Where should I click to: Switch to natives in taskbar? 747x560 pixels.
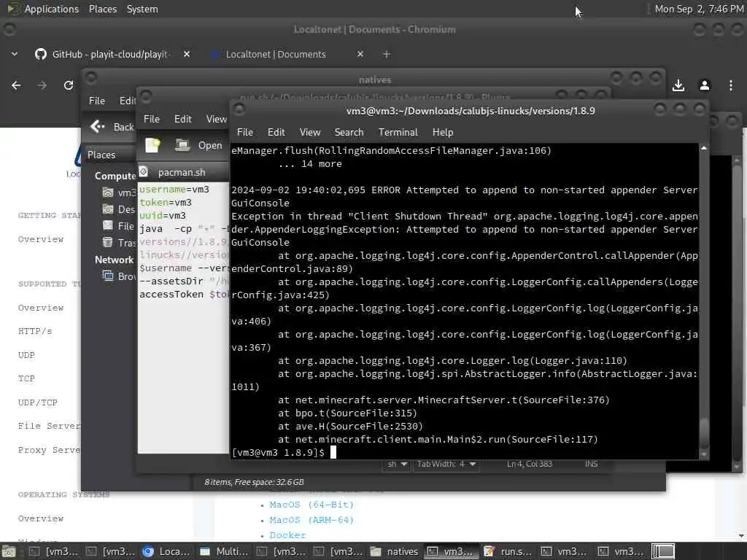(395, 551)
